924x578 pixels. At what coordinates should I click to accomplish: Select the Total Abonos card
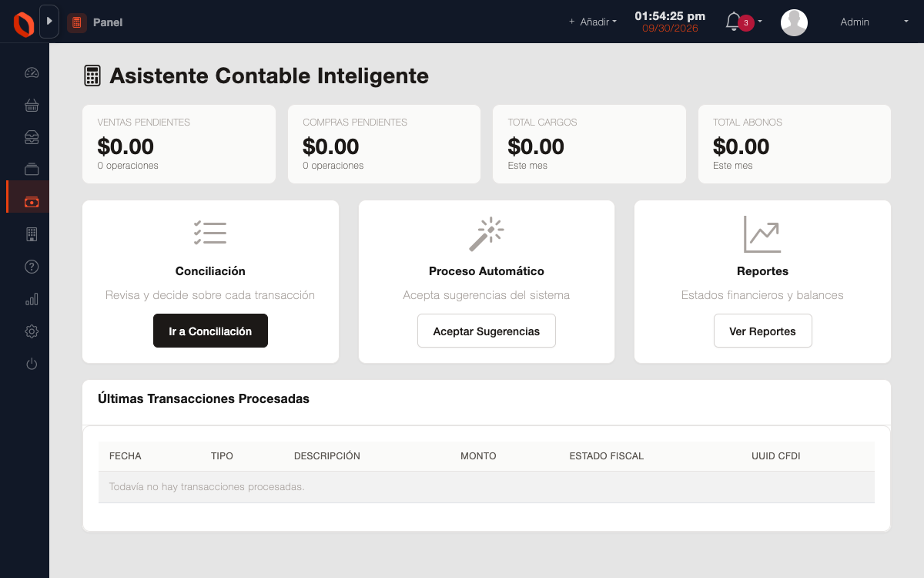click(795, 144)
